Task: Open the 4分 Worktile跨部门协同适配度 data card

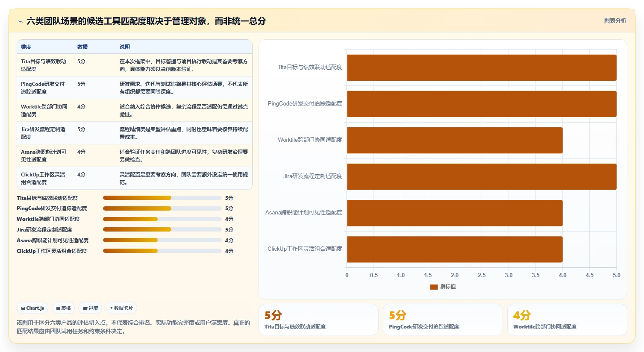Action: [x=567, y=320]
